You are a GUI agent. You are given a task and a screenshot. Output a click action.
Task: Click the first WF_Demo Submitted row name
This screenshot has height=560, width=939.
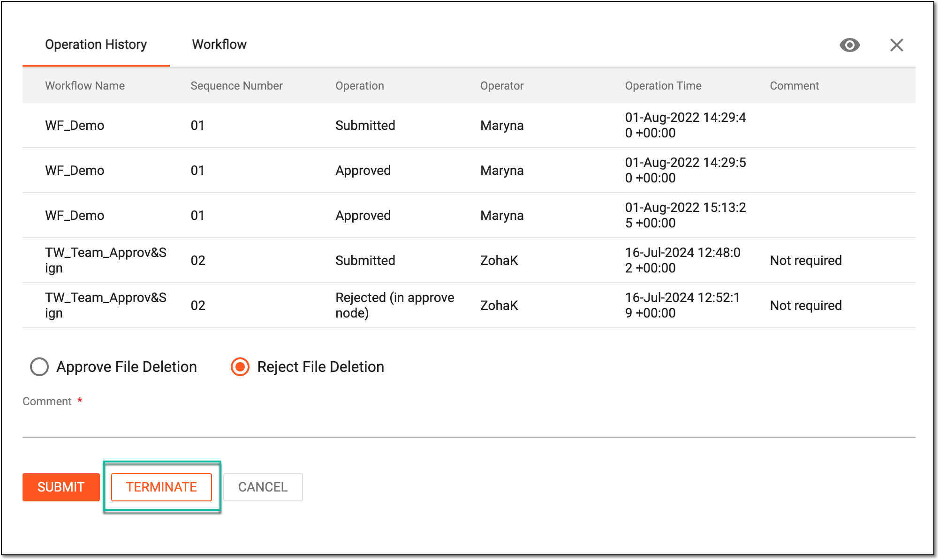point(75,125)
